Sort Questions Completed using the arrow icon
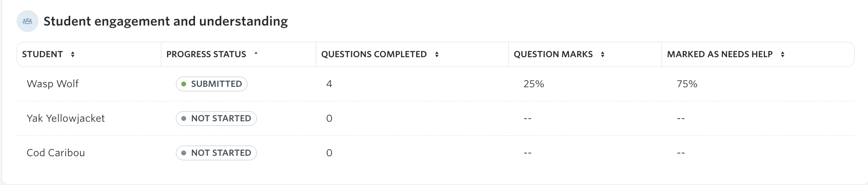The width and height of the screenshot is (868, 185). 437,54
